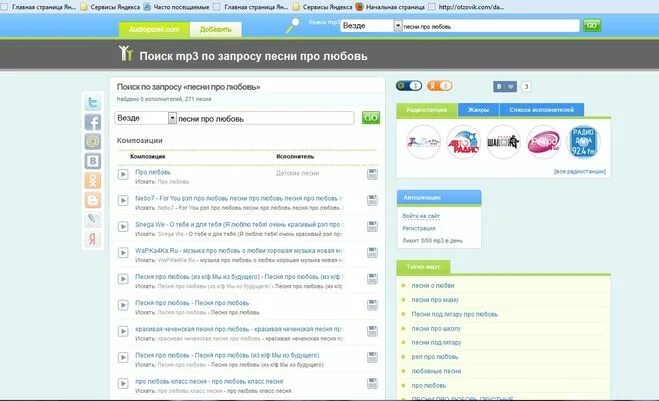This screenshot has width=659, height=401.
Task: Click the VK like button with counter 3
Action: pyautogui.click(x=505, y=87)
